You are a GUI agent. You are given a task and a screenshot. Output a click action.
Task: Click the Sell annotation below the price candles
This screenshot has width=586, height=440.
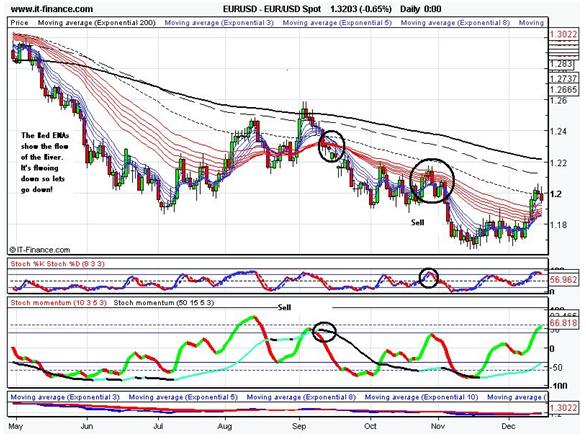(417, 222)
